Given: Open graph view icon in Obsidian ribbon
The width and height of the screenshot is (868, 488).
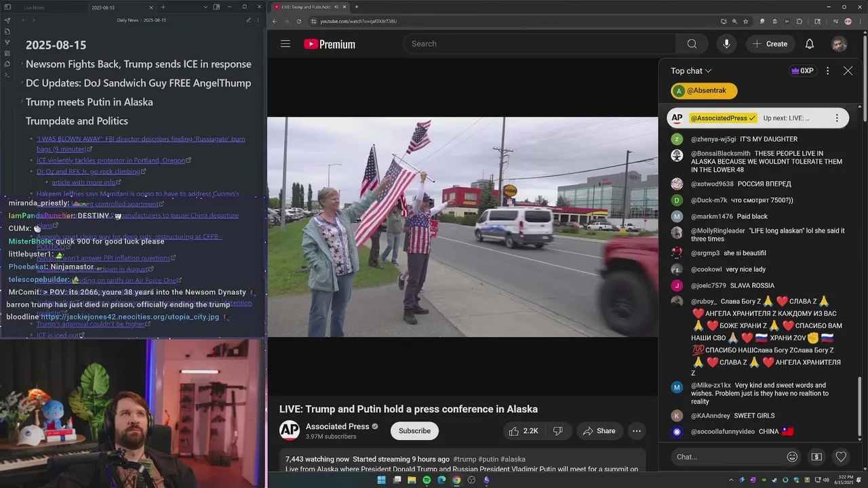Looking at the screenshot, I should pyautogui.click(x=7, y=42).
